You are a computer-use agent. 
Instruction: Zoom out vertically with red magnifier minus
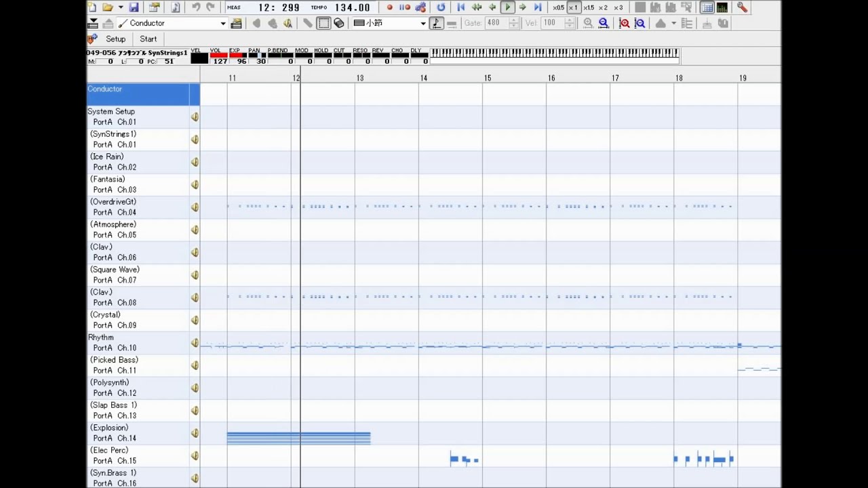(639, 24)
